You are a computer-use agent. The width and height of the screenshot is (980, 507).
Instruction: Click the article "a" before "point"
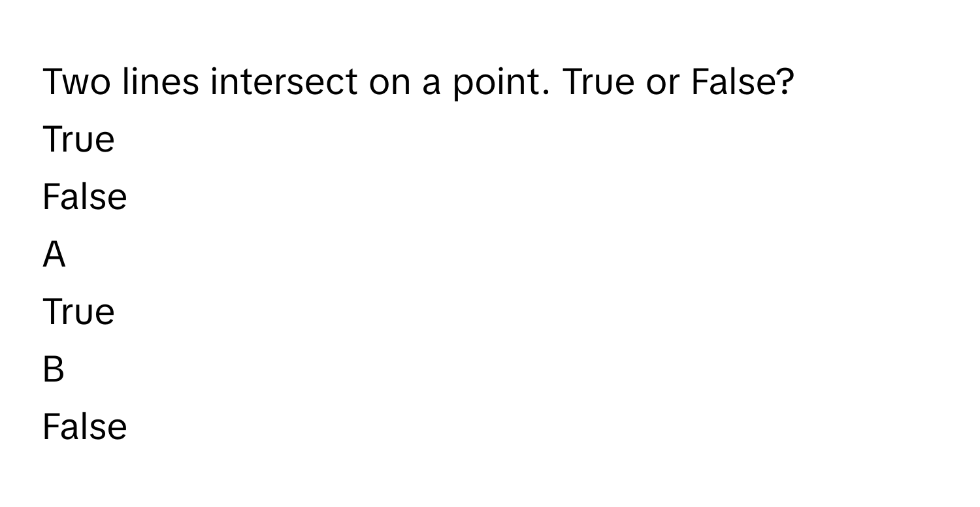point(434,84)
